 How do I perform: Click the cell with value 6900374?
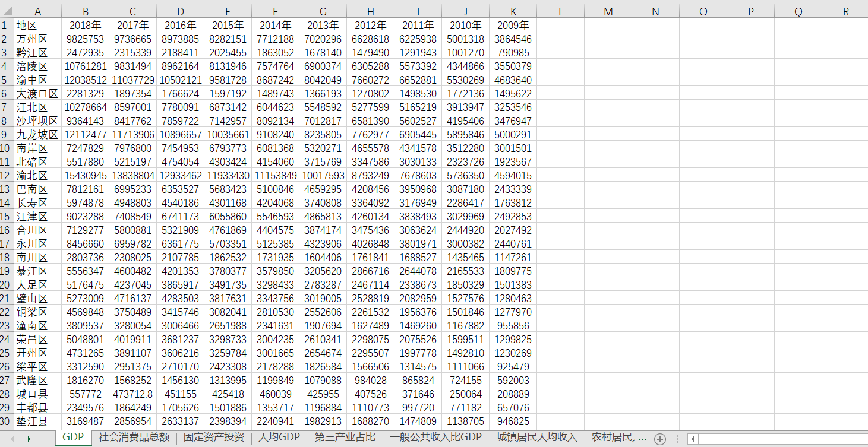point(323,66)
